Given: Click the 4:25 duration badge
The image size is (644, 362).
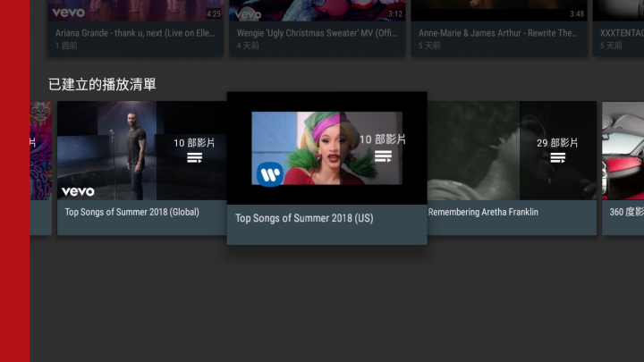Looking at the screenshot, I should point(214,14).
